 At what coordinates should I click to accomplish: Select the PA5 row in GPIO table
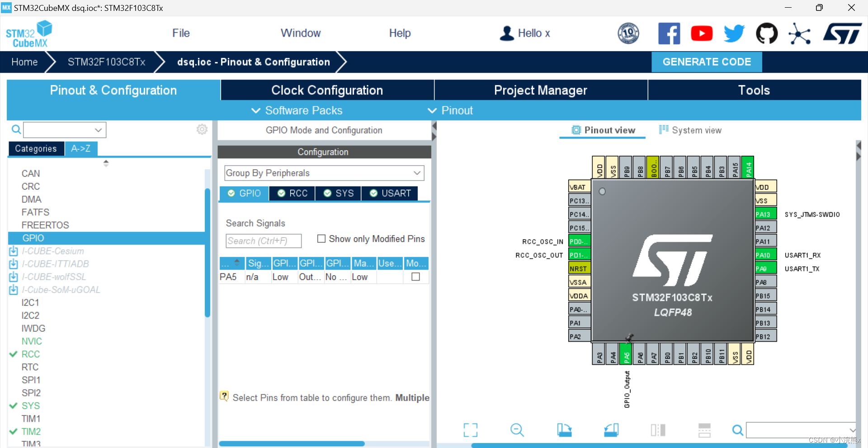(324, 276)
